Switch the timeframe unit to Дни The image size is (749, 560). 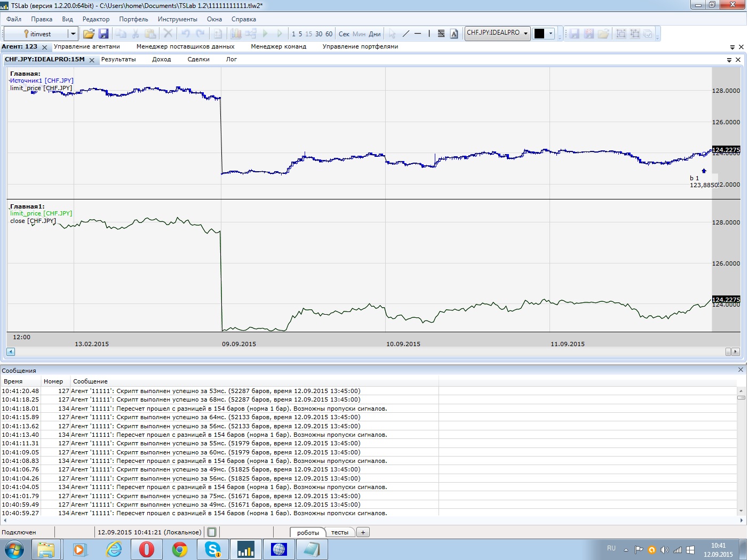(x=375, y=34)
